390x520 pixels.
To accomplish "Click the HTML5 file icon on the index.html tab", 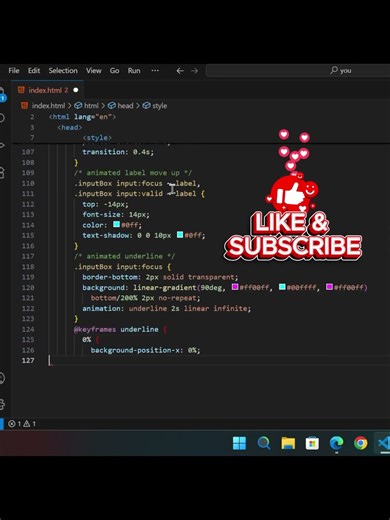I will click(21, 90).
